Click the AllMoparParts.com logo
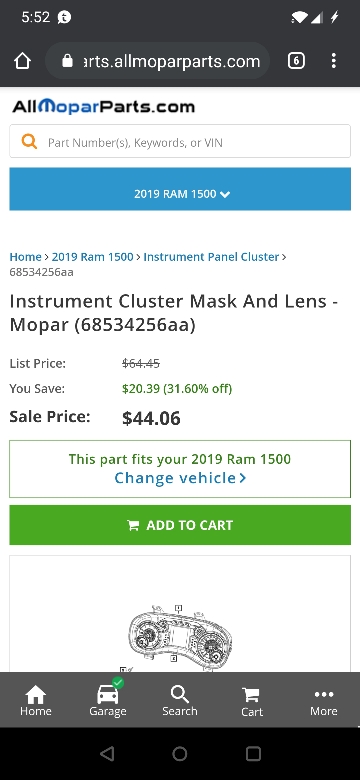 point(103,106)
